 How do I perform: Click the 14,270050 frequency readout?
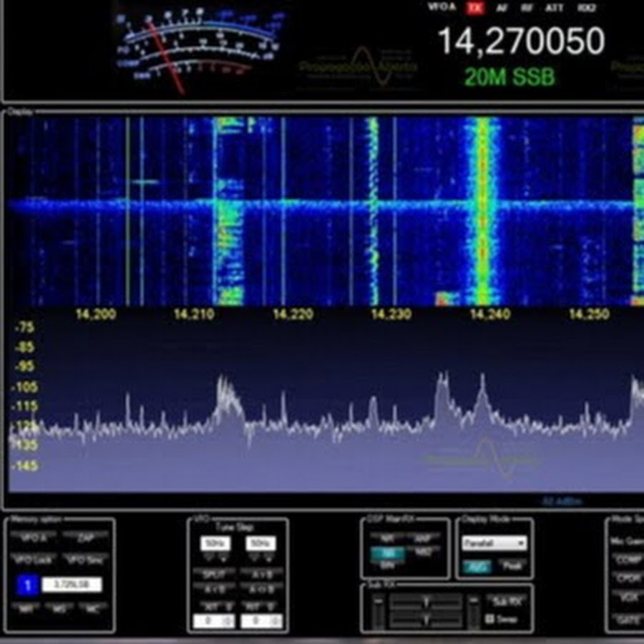click(521, 41)
